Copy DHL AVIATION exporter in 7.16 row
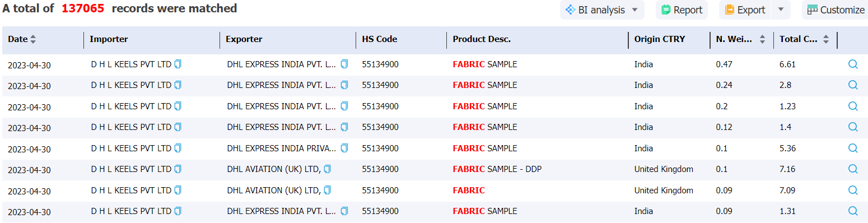868x223 pixels. [328, 169]
